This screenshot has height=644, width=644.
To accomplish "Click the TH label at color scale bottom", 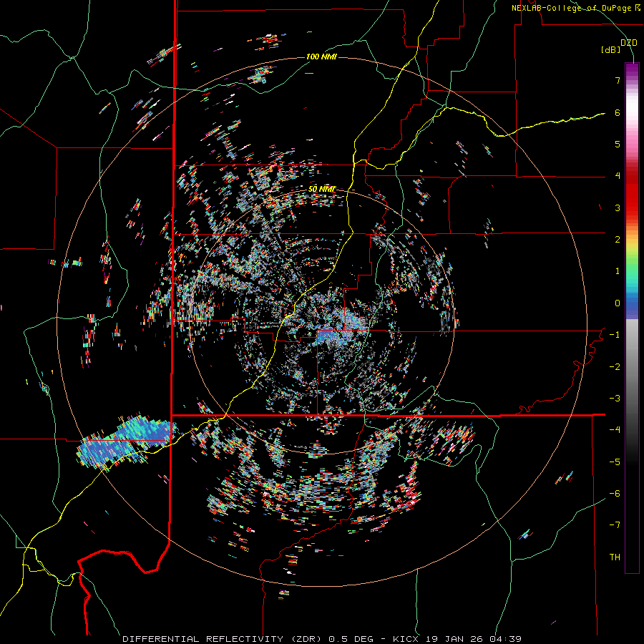I will (615, 557).
